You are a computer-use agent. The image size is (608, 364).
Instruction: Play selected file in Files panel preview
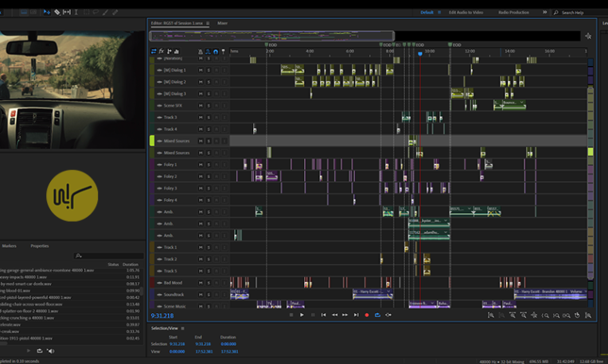coord(29,350)
